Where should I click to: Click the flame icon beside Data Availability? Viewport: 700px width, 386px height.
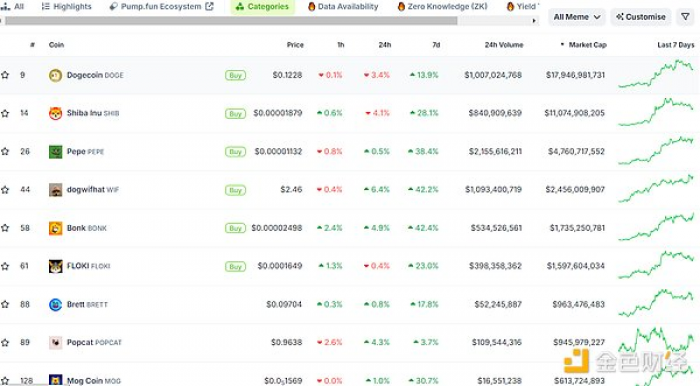312,6
